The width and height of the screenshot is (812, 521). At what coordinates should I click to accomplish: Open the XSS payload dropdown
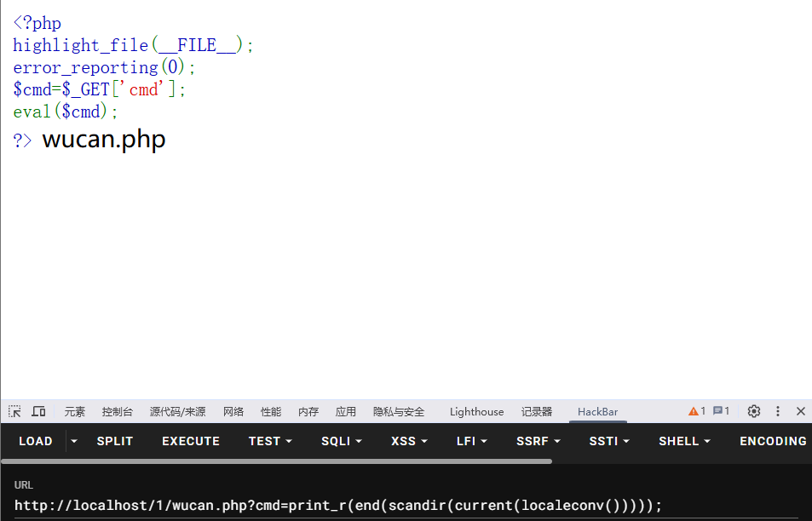(409, 441)
